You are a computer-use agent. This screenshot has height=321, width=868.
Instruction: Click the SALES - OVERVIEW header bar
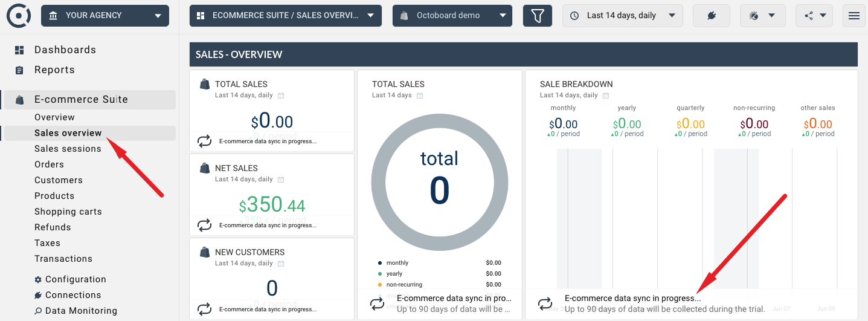[x=524, y=54]
